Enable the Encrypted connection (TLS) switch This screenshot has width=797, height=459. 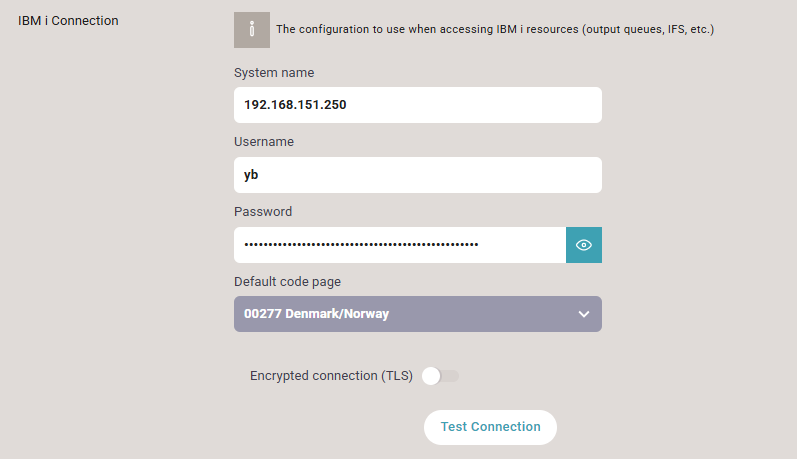440,376
